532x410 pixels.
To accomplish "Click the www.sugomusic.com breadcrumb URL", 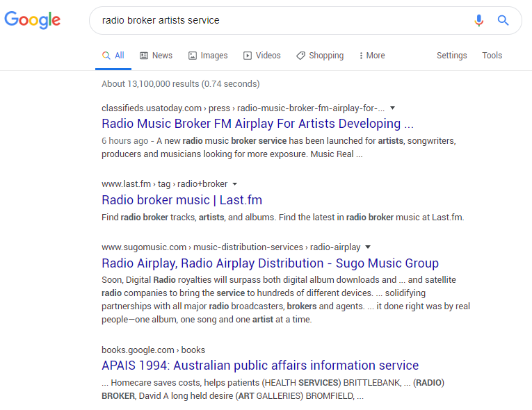I will 231,247.
